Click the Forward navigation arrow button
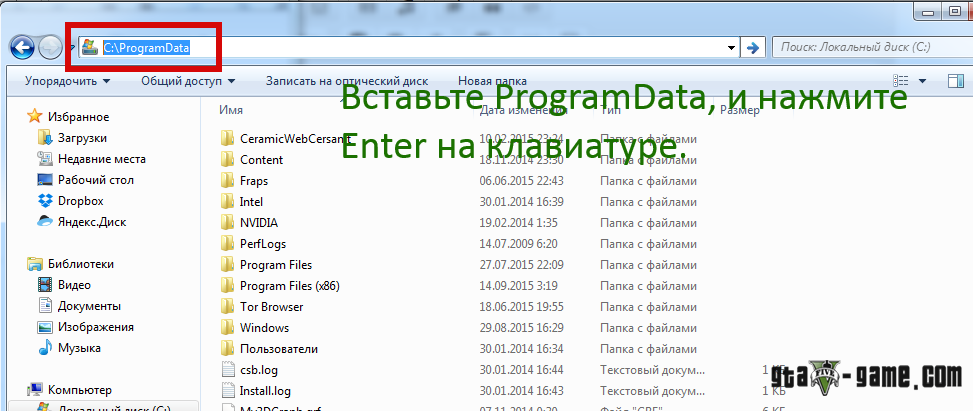This screenshot has width=973, height=411. (51, 47)
